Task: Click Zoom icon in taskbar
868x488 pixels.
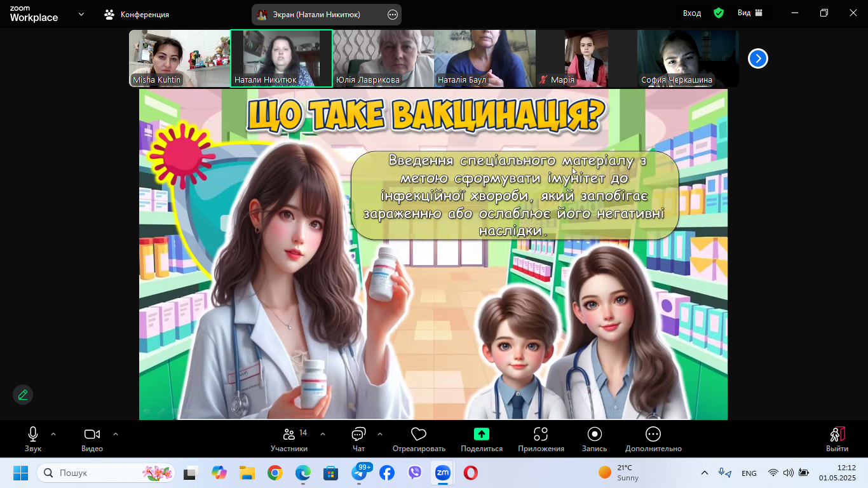Action: click(442, 473)
